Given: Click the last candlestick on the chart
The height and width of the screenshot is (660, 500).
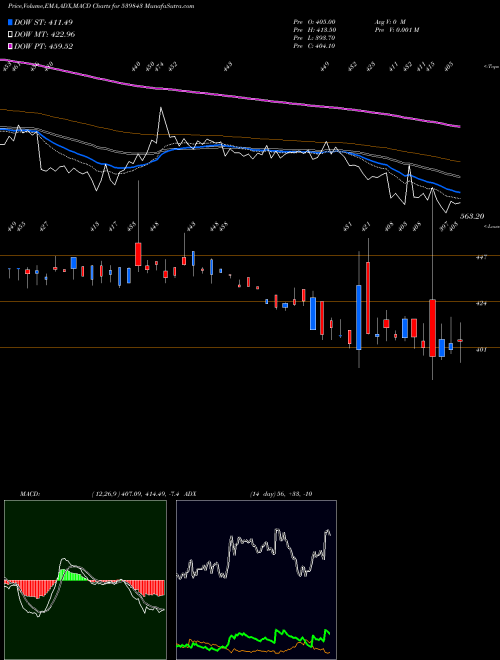Looking at the screenshot, I should (x=460, y=341).
